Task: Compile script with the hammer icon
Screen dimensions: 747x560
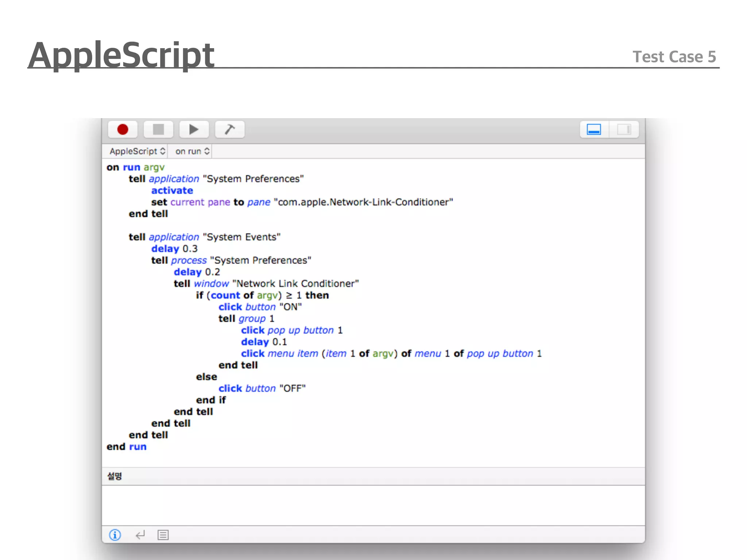Action: click(229, 129)
